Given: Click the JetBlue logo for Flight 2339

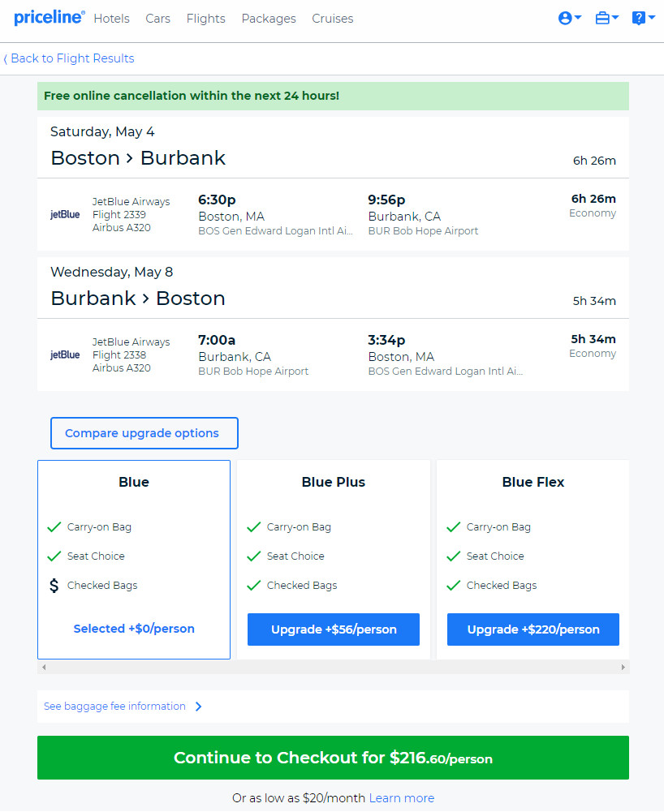Looking at the screenshot, I should pos(65,214).
